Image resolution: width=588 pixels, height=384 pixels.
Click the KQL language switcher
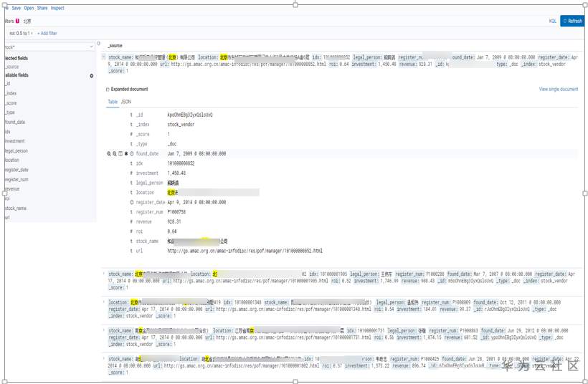coord(552,21)
